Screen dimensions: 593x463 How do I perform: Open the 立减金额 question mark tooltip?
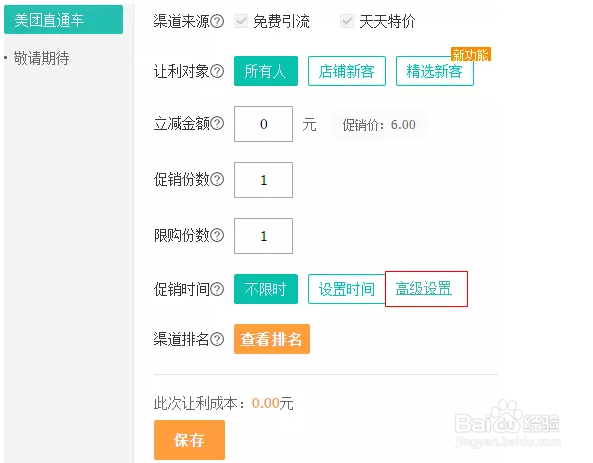point(217,123)
